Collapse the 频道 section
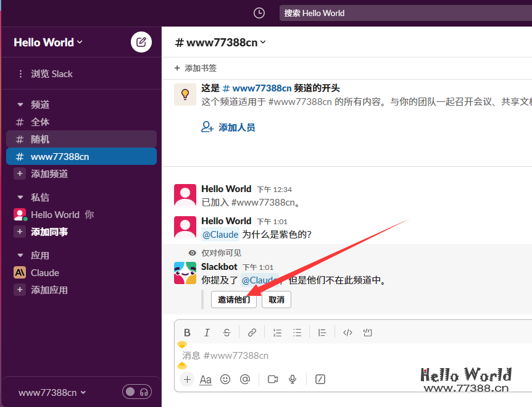The height and width of the screenshot is (407, 532). [x=20, y=104]
